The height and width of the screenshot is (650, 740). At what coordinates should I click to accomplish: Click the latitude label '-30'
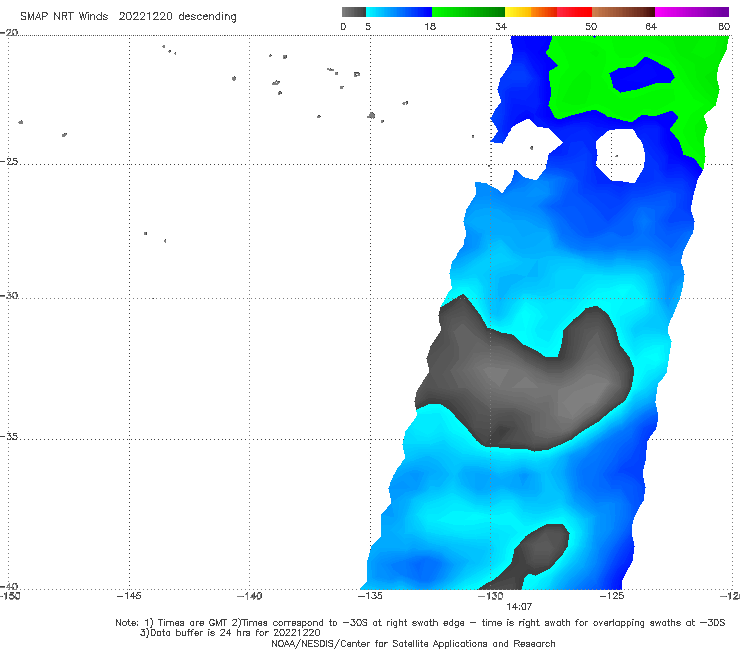coord(9,295)
